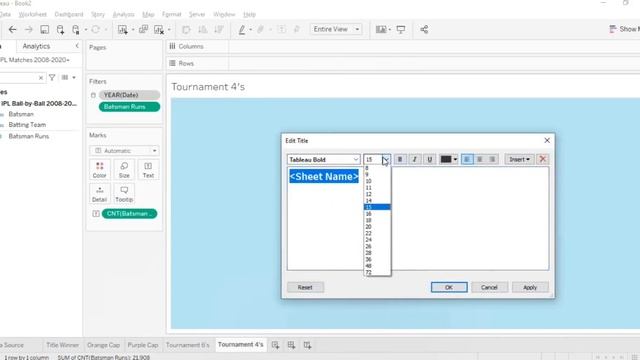640x360 pixels.
Task: Open the Insert dropdown in Edit Title
Action: [519, 159]
